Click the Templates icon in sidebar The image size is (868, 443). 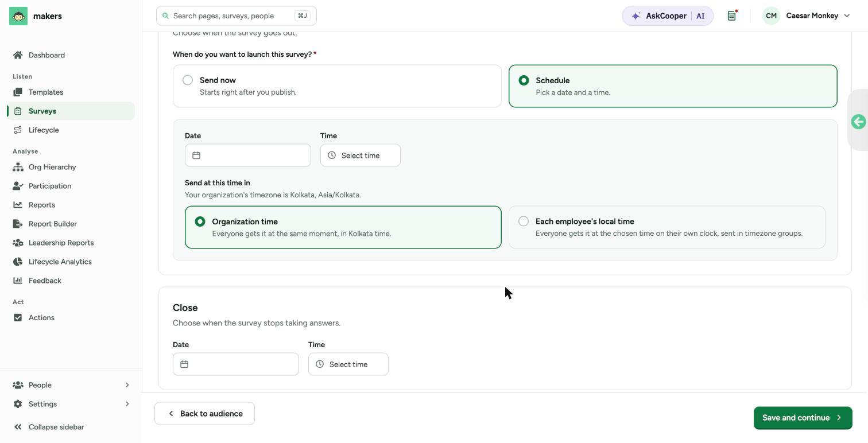tap(18, 92)
